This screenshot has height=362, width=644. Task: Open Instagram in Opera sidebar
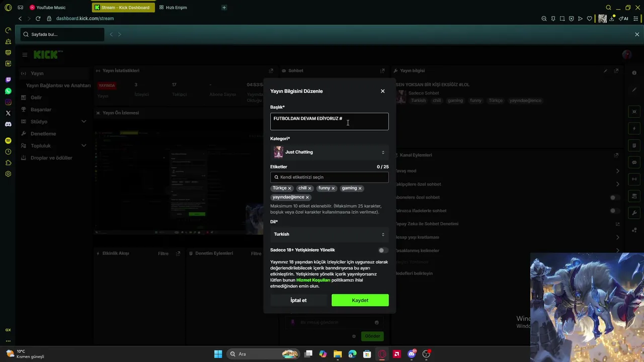(8, 102)
